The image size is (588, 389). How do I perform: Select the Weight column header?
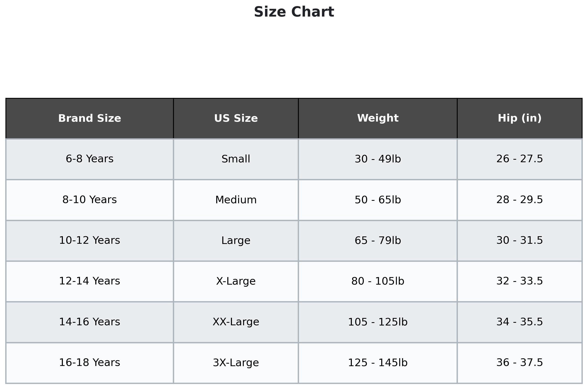tap(378, 118)
